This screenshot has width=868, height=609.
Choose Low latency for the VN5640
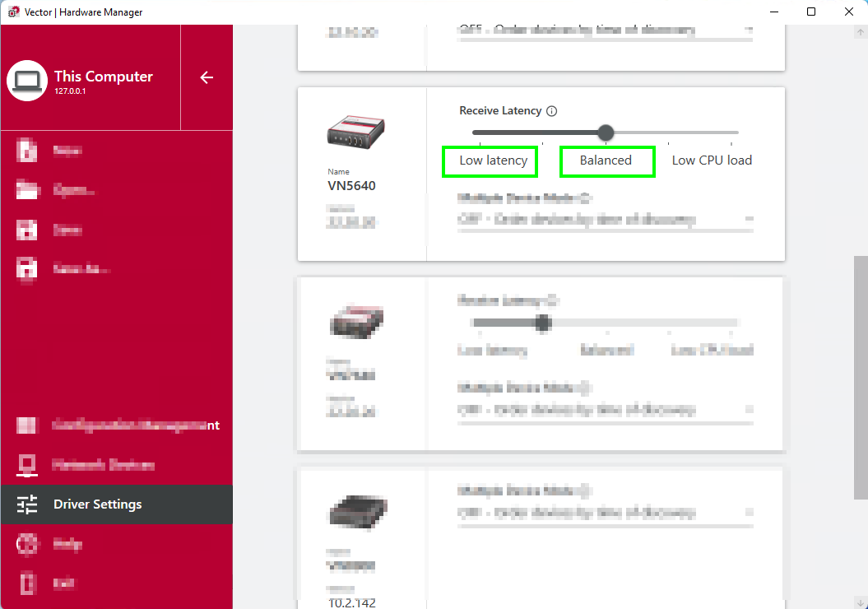point(493,160)
